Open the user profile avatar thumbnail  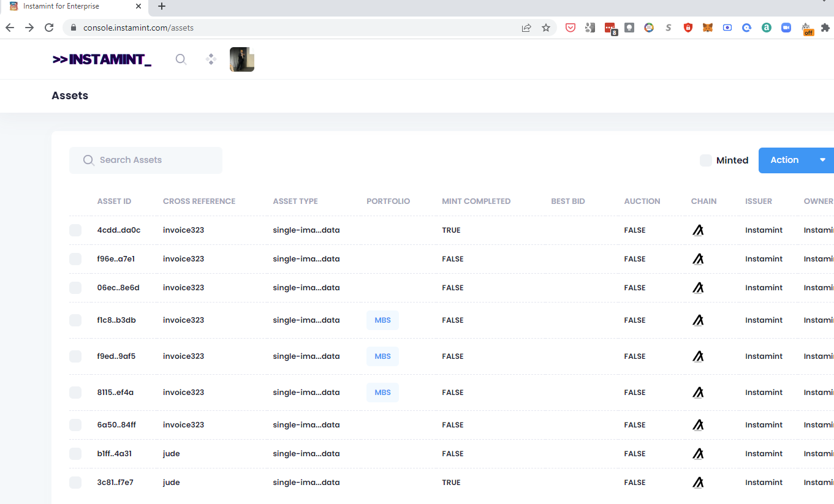pyautogui.click(x=242, y=59)
